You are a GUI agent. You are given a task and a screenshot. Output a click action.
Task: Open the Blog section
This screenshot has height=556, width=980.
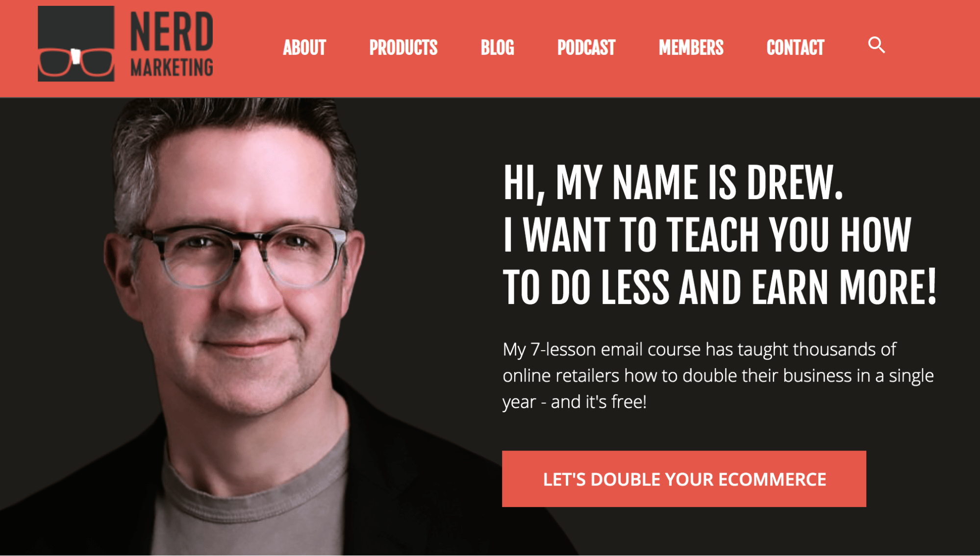point(497,48)
